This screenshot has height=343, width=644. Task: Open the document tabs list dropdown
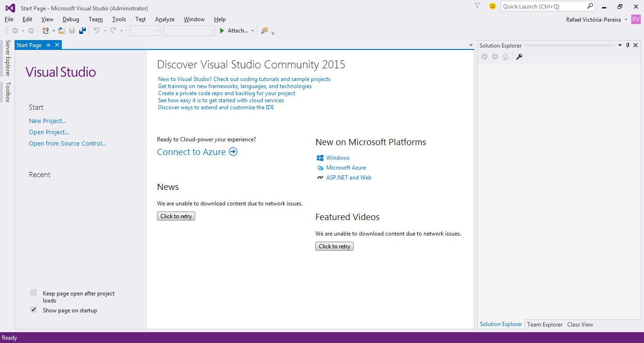click(471, 45)
